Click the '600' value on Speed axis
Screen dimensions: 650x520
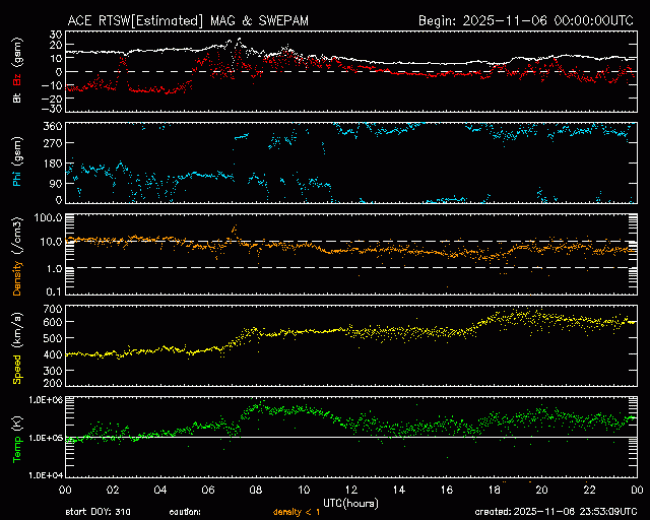click(x=53, y=322)
